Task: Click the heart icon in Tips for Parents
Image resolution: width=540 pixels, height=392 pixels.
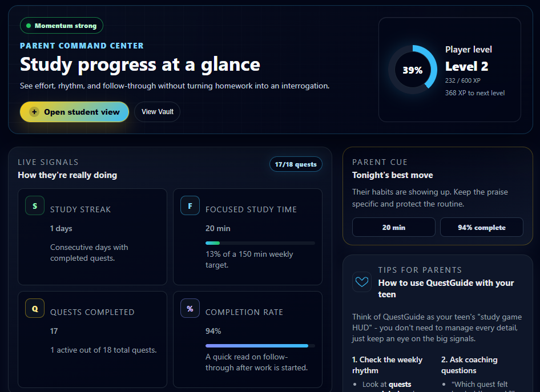Action: [361, 282]
